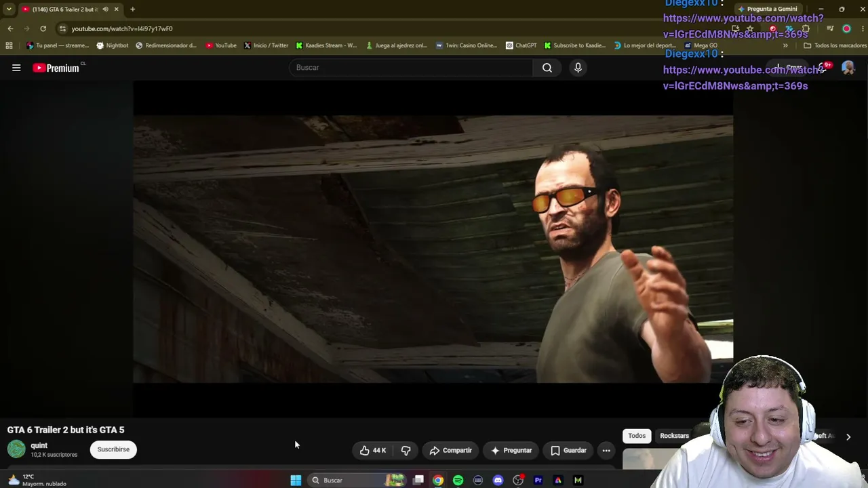Open the Juega al ajedrez bookmark

click(x=397, y=45)
